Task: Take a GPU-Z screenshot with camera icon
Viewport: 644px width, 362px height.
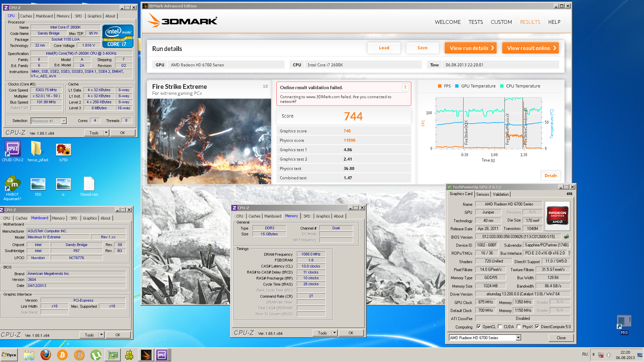Action: pos(569,194)
